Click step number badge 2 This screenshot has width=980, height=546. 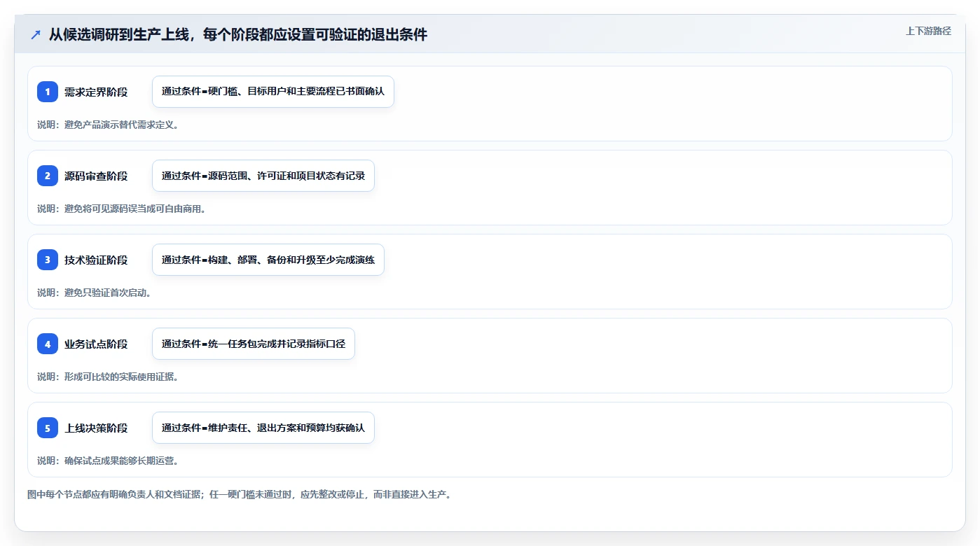coord(48,176)
